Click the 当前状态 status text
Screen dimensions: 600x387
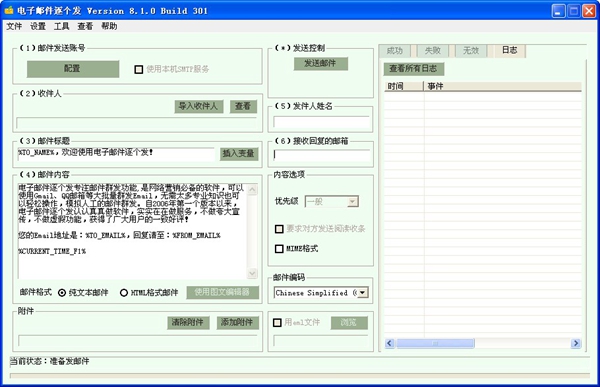click(49, 361)
